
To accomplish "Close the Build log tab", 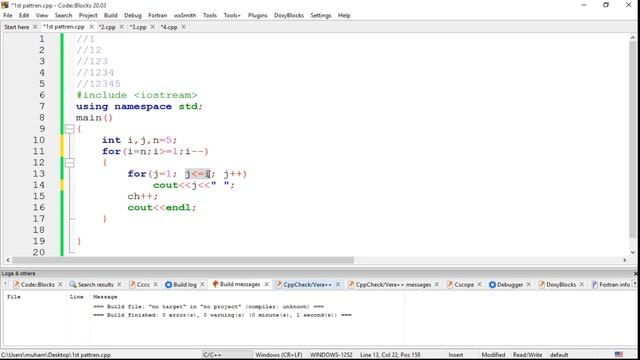I will point(202,284).
